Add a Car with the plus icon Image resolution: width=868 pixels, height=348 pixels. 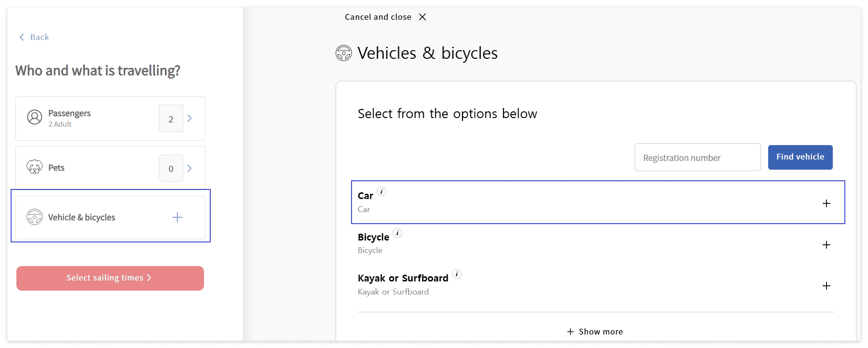(x=827, y=203)
